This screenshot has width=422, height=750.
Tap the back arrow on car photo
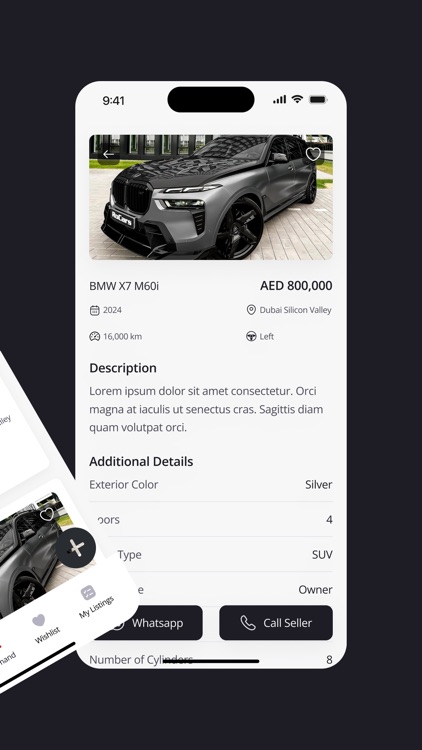(109, 154)
